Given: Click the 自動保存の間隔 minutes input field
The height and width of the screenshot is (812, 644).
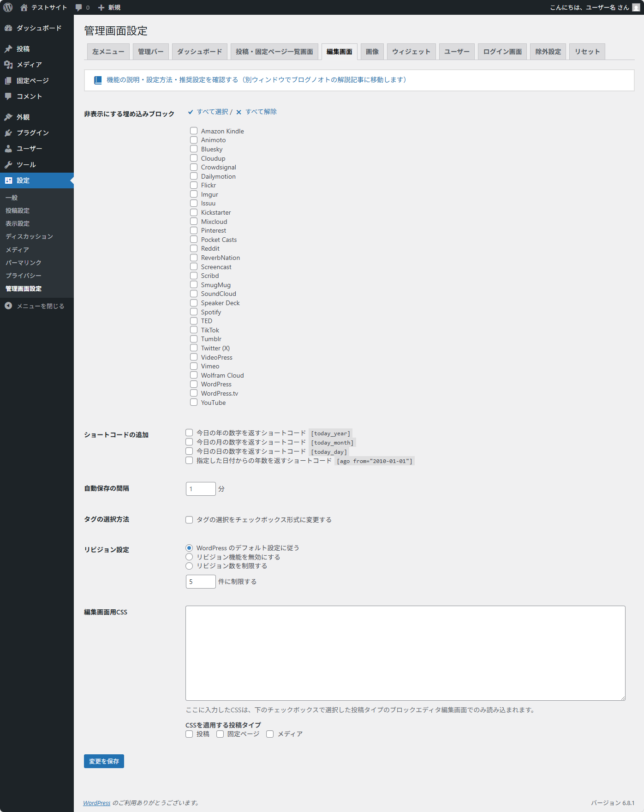Looking at the screenshot, I should click(x=201, y=489).
